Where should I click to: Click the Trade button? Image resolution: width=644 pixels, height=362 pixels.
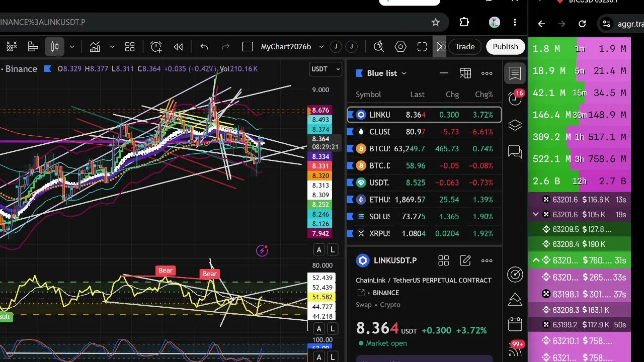click(465, 47)
